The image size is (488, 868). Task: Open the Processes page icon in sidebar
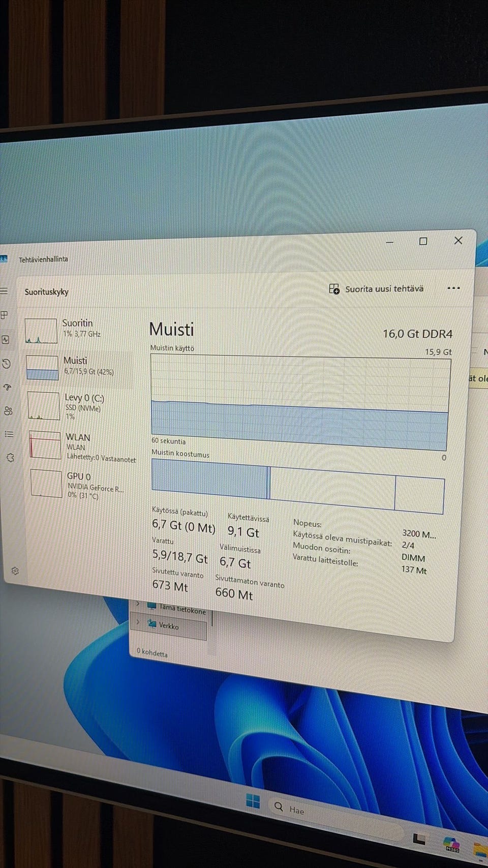[x=4, y=315]
